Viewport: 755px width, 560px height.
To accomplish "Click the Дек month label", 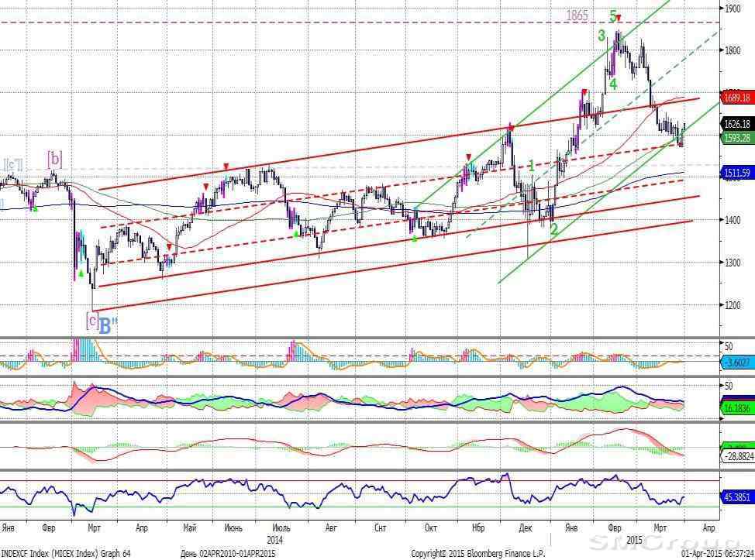I will [x=526, y=527].
